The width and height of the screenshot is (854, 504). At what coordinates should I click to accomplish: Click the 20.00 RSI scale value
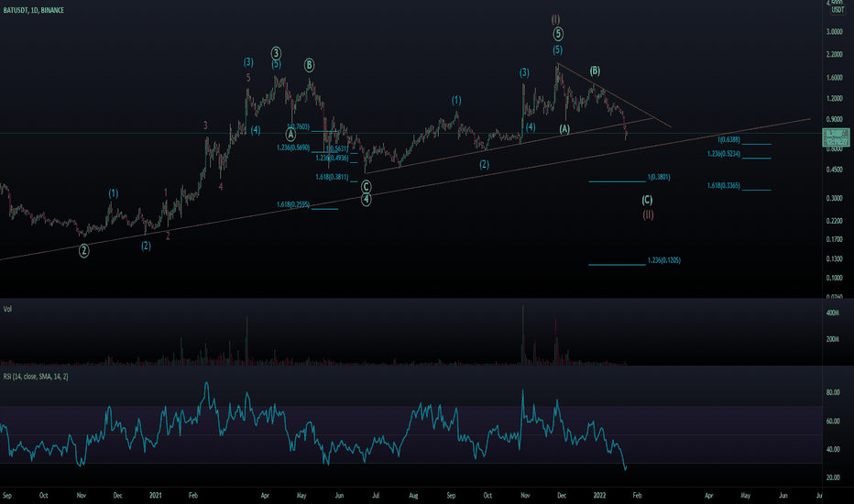tap(833, 477)
